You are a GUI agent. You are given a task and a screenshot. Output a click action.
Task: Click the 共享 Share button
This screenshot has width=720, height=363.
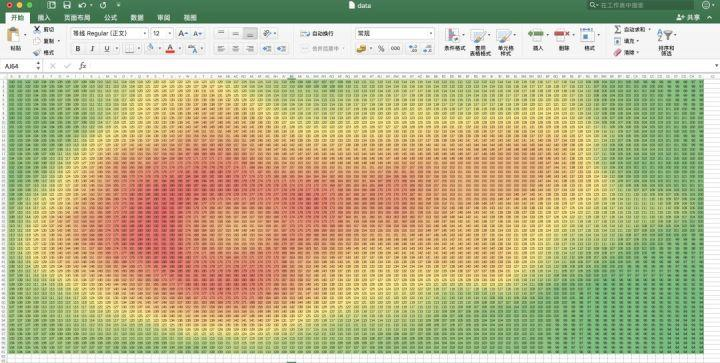click(x=688, y=17)
